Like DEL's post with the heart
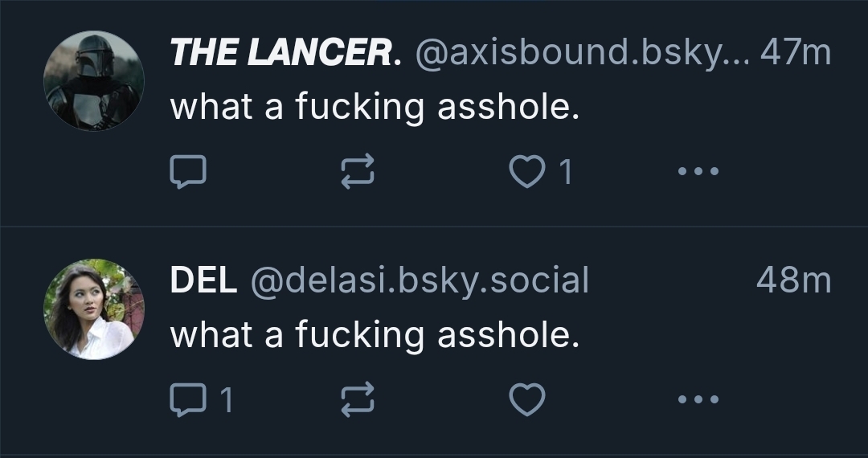Screen dimensions: 868x458 [x=527, y=399]
